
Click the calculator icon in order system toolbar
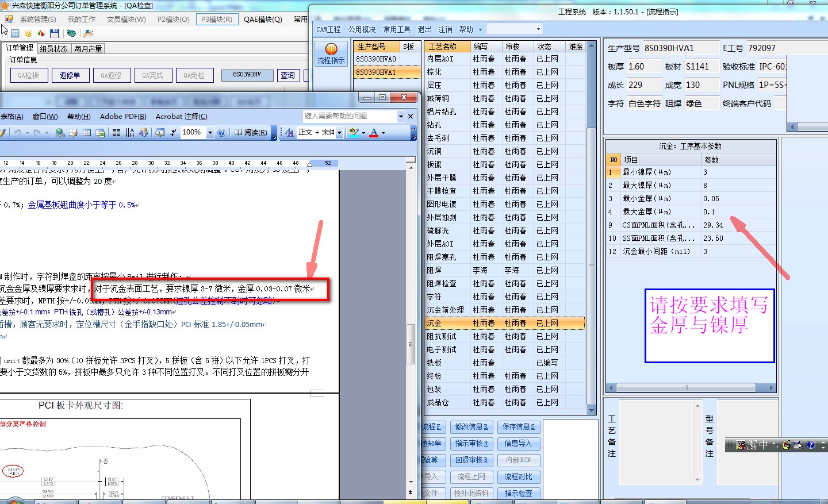16,33
